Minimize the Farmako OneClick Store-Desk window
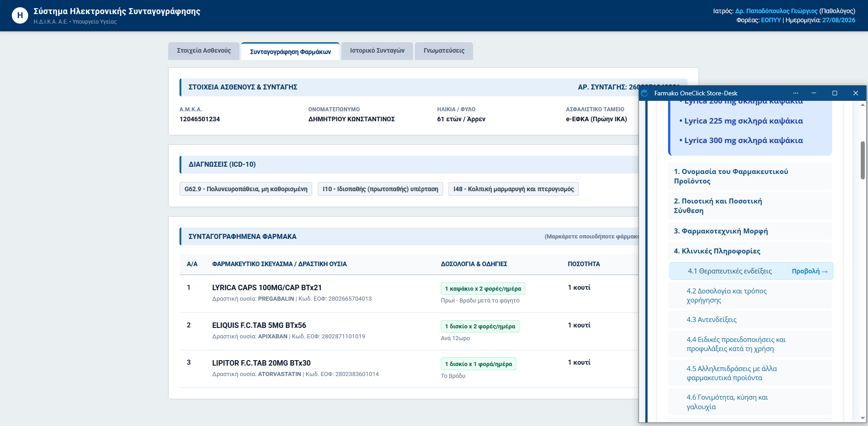This screenshot has height=426, width=868. pyautogui.click(x=814, y=93)
